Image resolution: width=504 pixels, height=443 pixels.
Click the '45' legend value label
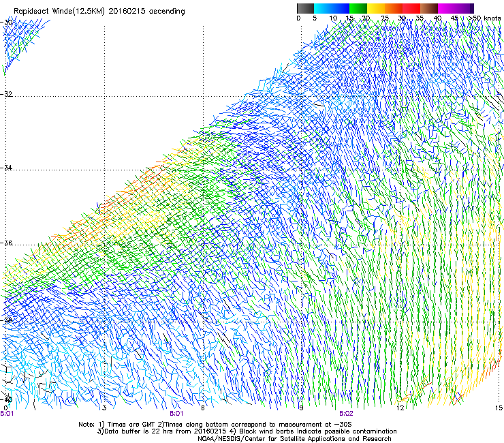tap(454, 18)
